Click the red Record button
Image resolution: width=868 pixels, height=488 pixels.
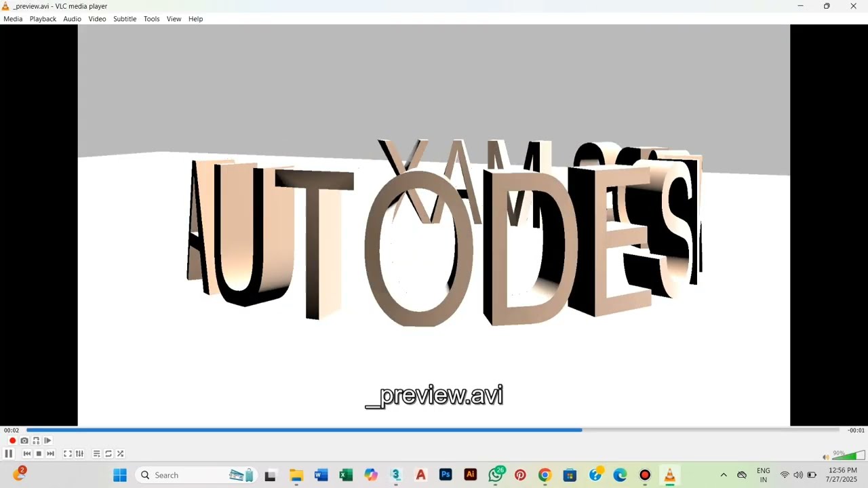coord(12,441)
